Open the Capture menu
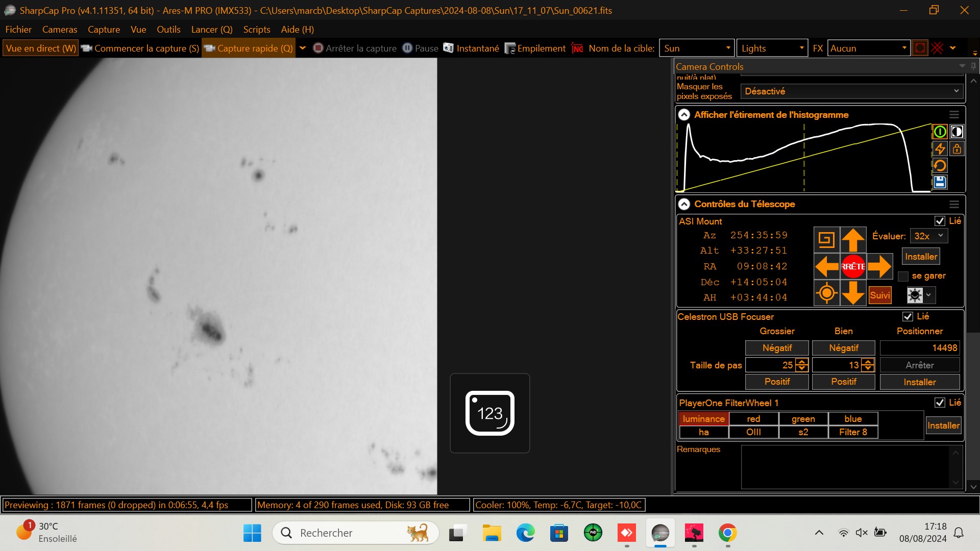The image size is (980, 551). [104, 30]
